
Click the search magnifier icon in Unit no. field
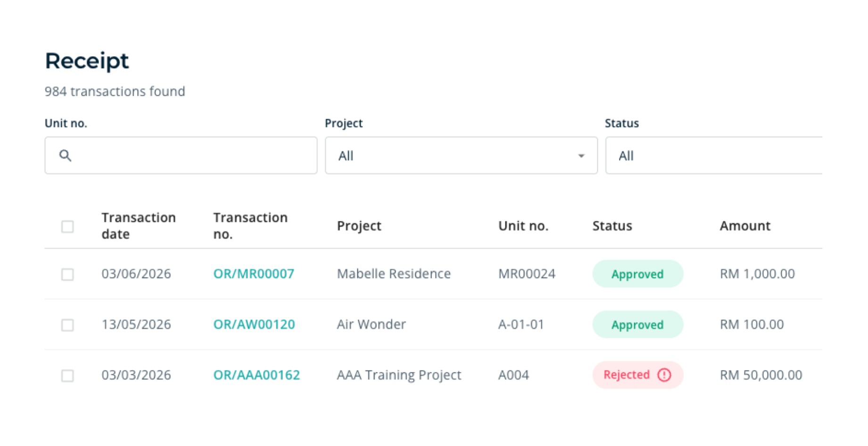click(65, 155)
